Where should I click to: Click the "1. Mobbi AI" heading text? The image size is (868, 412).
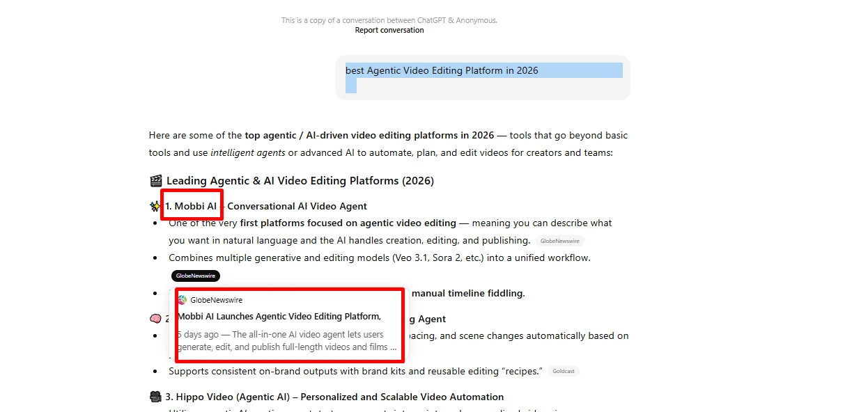click(192, 206)
